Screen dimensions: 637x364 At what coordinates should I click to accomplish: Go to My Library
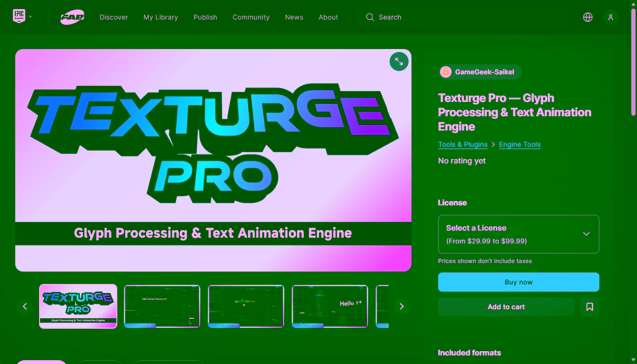point(161,17)
